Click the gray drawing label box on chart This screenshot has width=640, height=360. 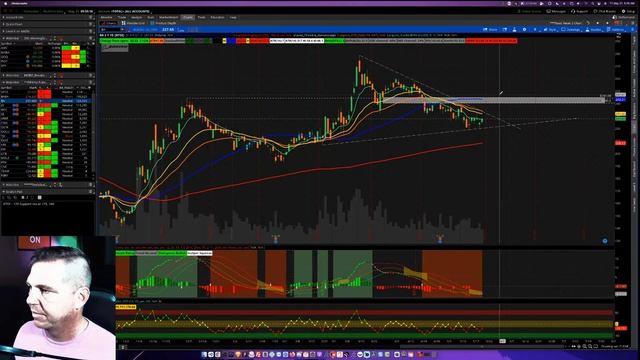[x=116, y=47]
